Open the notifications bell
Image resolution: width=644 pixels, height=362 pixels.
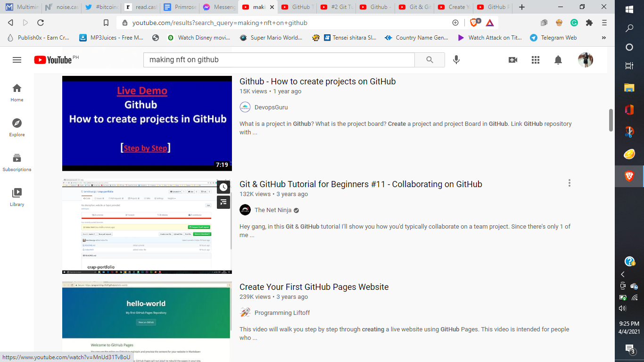pyautogui.click(x=558, y=60)
